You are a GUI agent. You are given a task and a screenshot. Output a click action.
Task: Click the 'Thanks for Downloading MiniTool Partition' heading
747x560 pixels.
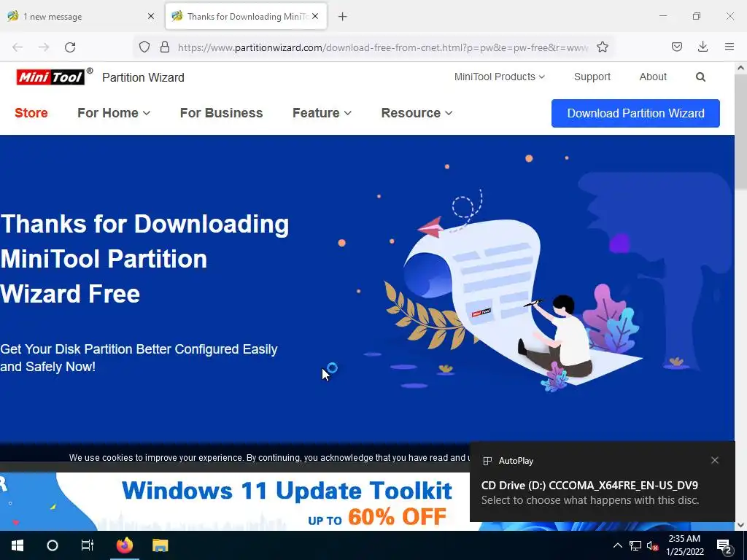(144, 259)
